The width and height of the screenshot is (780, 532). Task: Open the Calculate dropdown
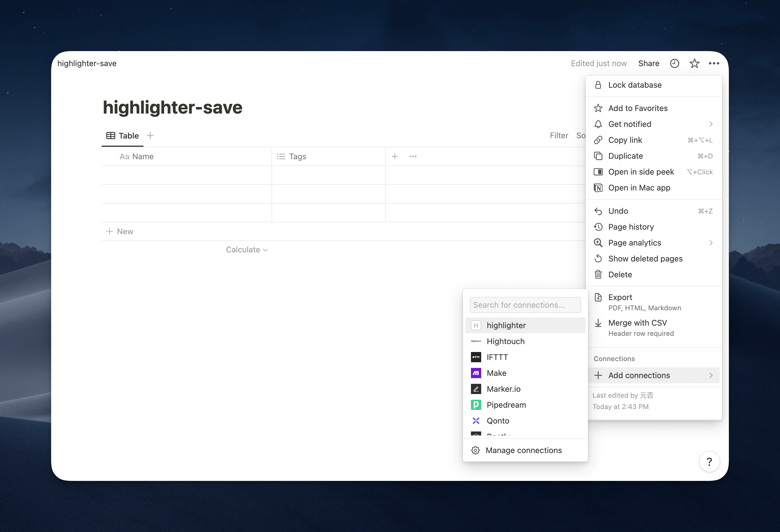coord(246,250)
